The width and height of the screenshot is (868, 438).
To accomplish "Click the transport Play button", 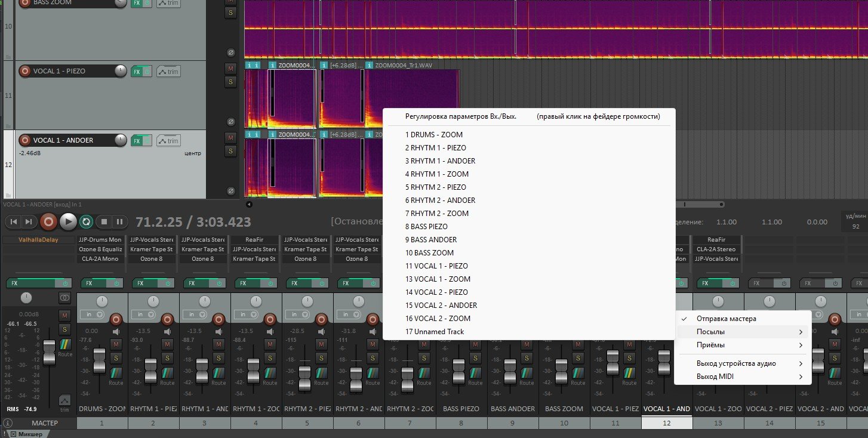I will click(x=68, y=222).
